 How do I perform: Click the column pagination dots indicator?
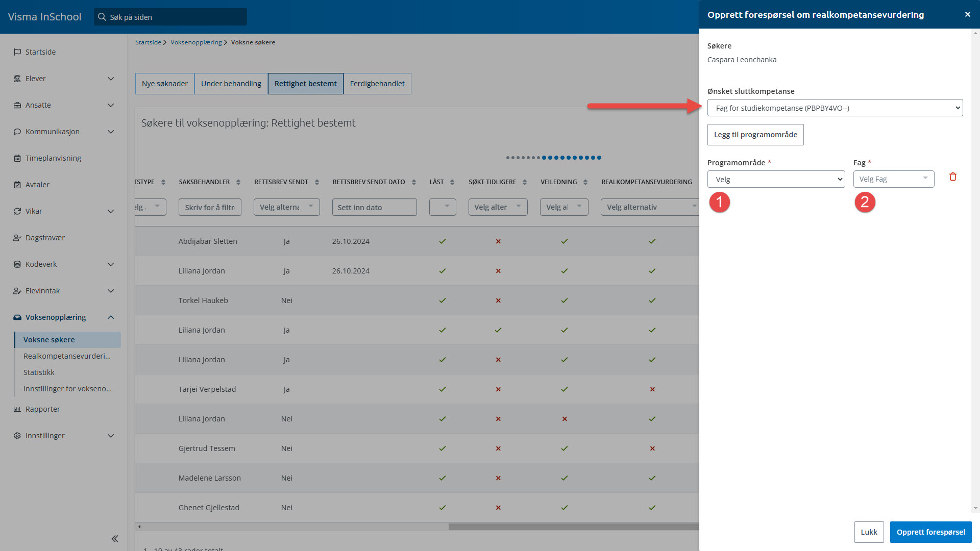554,158
